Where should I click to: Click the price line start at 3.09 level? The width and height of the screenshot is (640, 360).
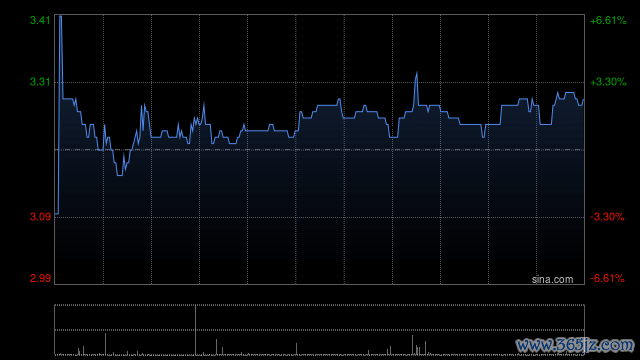[57, 213]
